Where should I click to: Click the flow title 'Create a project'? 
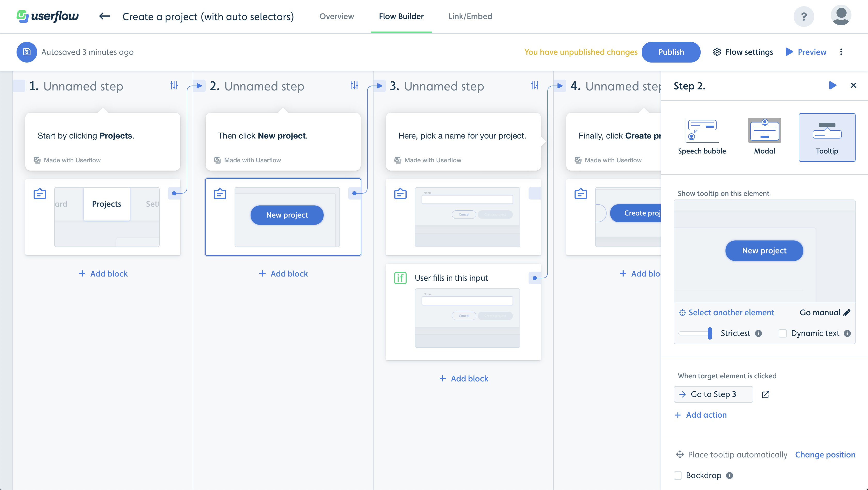click(208, 17)
